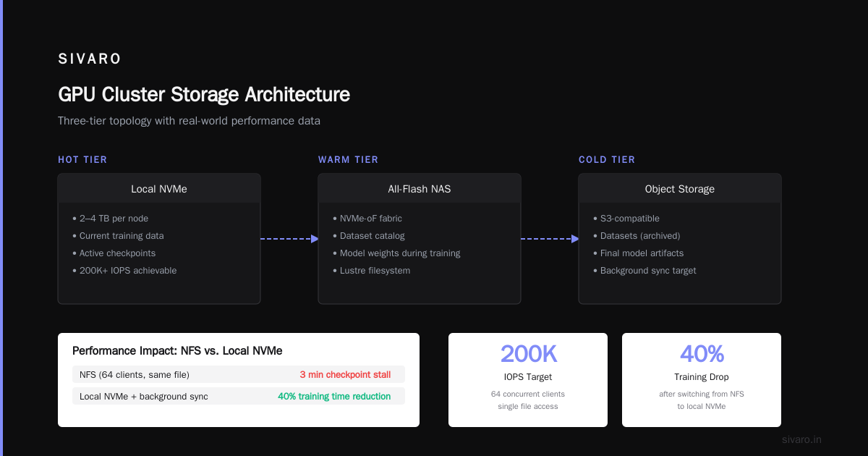Click the Lustre filesystem bullet item

371,271
